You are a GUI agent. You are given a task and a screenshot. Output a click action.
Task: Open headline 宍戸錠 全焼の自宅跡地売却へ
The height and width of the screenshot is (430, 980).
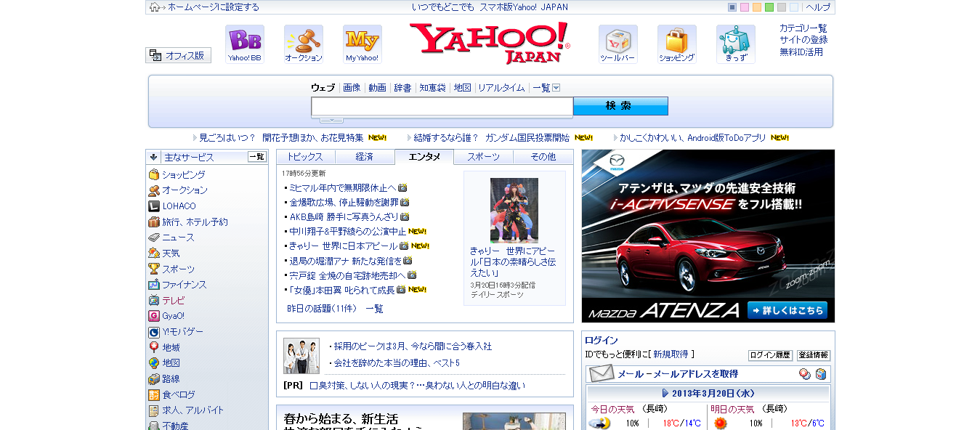(347, 275)
